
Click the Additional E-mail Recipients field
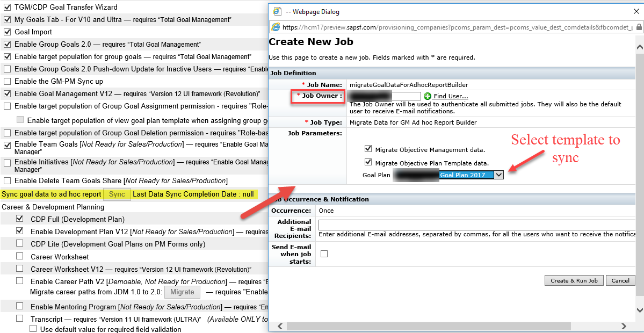point(477,226)
